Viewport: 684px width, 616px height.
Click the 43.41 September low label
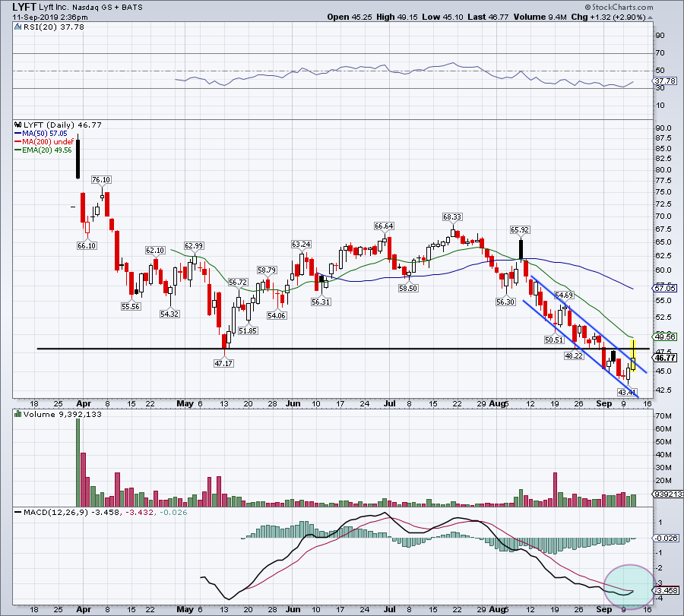tap(627, 392)
